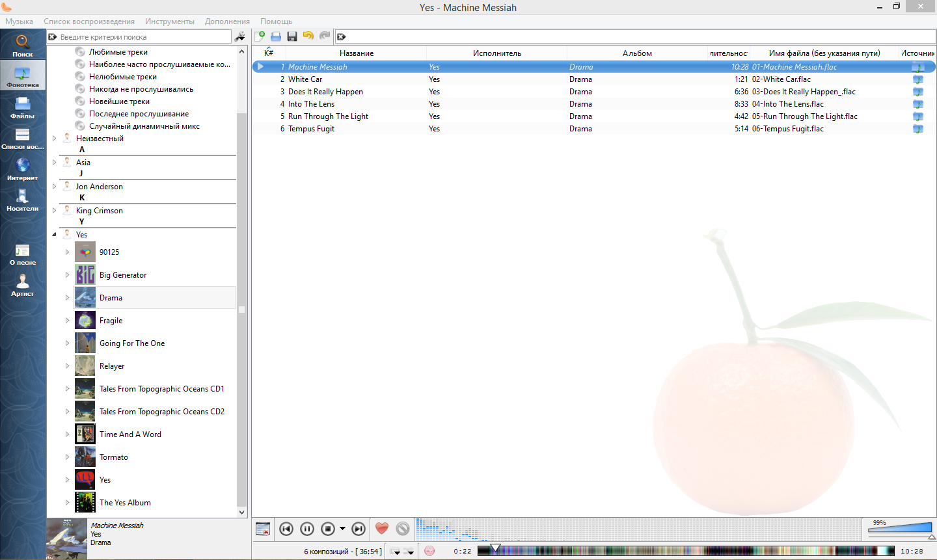Expand the Неизвестный artist node

55,139
